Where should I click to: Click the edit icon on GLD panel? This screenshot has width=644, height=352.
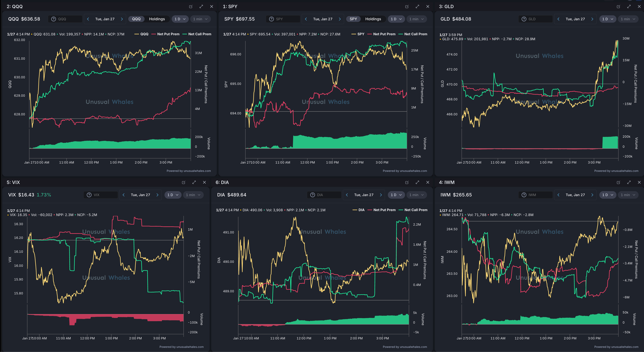click(x=618, y=7)
